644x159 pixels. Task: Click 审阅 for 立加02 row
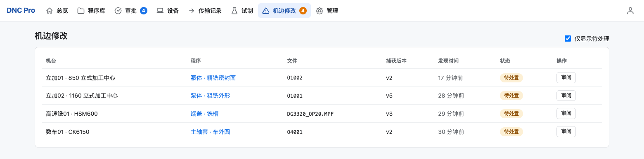pyautogui.click(x=566, y=96)
